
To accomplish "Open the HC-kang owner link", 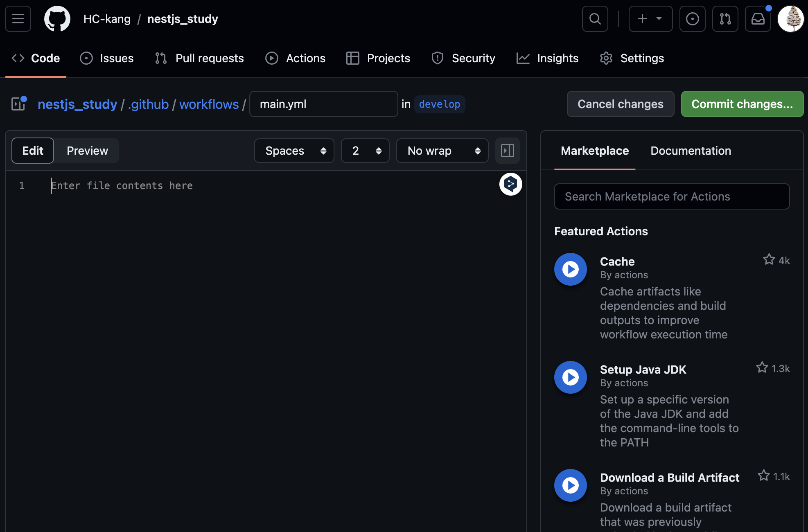I will point(107,19).
